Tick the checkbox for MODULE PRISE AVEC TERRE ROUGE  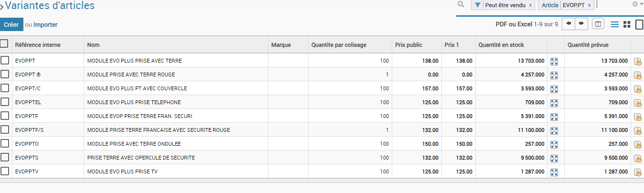pyautogui.click(x=5, y=75)
